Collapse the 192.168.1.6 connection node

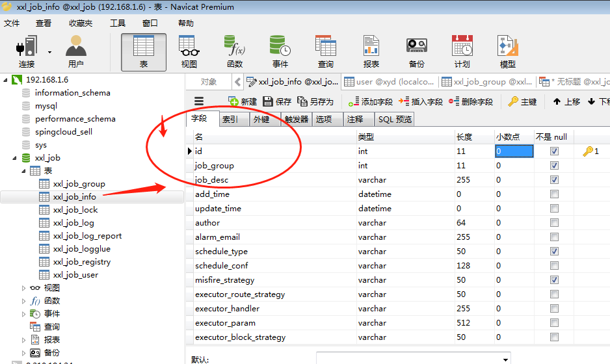point(5,80)
